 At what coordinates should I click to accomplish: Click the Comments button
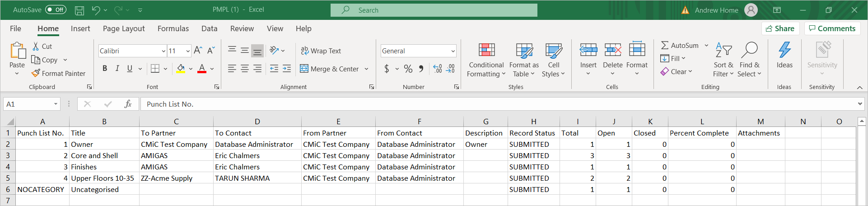click(832, 28)
